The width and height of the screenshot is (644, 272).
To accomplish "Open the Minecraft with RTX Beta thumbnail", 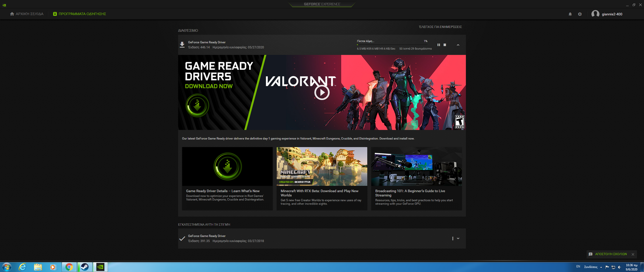I will (322, 166).
